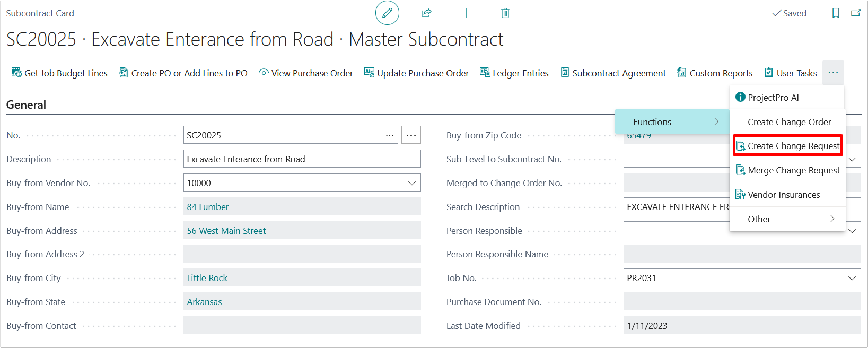This screenshot has width=868, height=348.
Task: Click the bookmark icon
Action: 836,13
